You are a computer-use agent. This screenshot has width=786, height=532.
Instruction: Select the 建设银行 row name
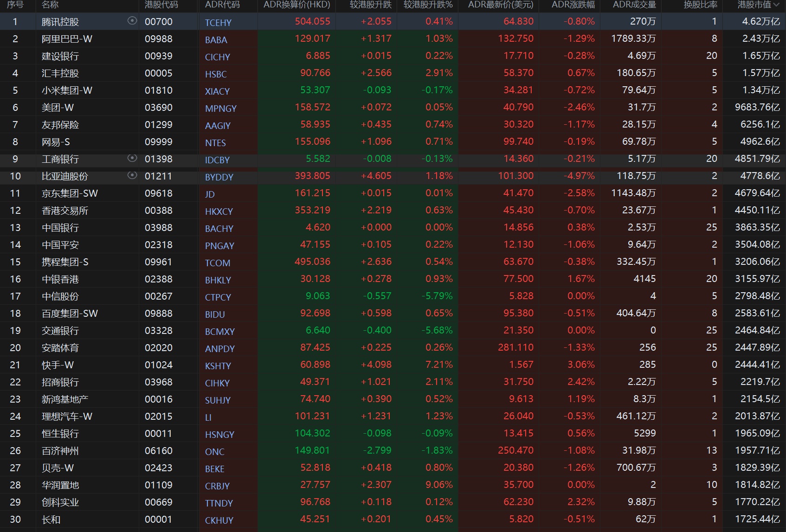pos(60,56)
